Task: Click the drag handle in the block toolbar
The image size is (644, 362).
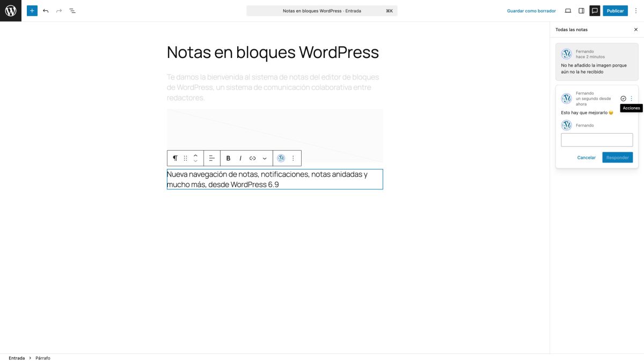Action: [x=185, y=158]
